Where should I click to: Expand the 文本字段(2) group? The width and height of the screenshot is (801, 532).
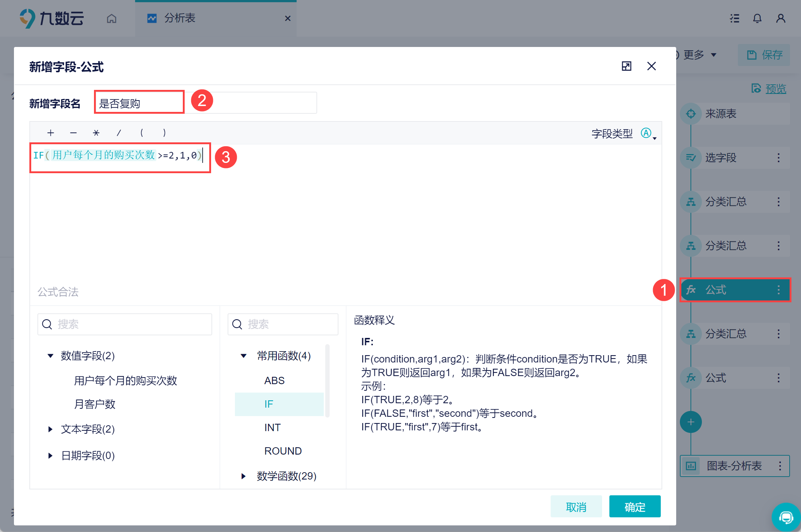tap(51, 429)
